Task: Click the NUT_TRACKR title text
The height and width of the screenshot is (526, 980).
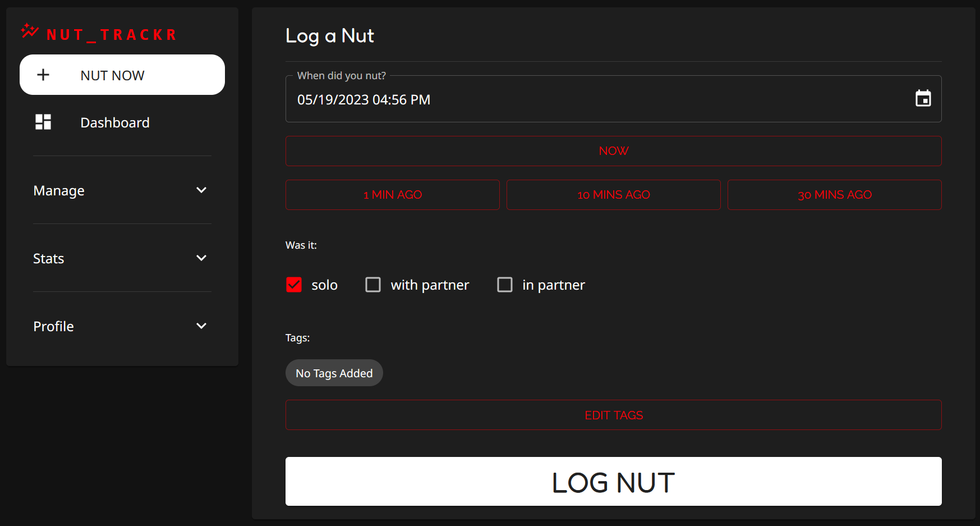Action: 111,35
